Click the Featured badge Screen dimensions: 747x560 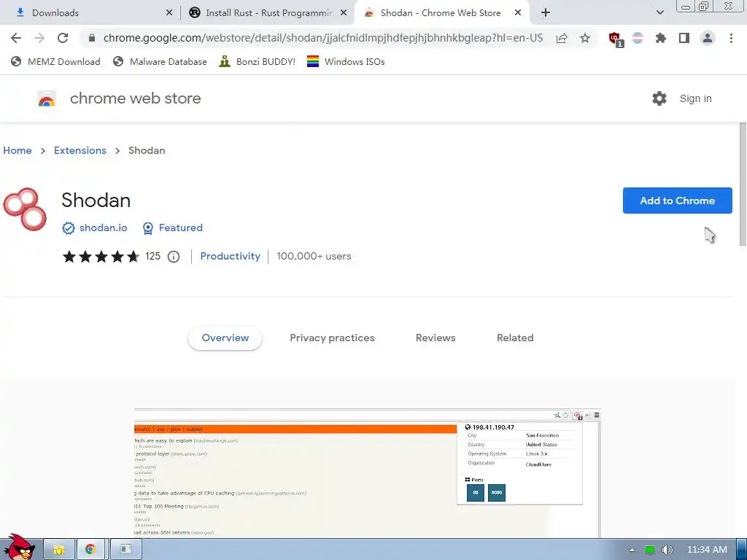173,228
